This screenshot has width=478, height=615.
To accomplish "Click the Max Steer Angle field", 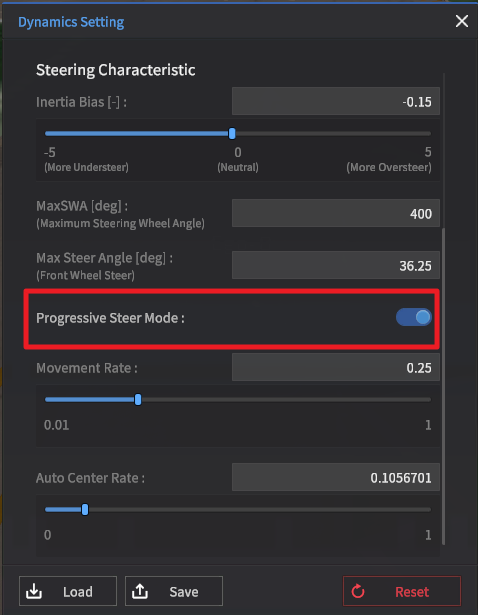I will coord(336,265).
